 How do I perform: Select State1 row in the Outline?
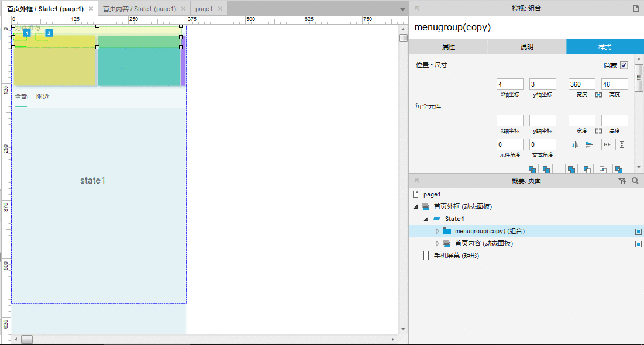coord(526,219)
